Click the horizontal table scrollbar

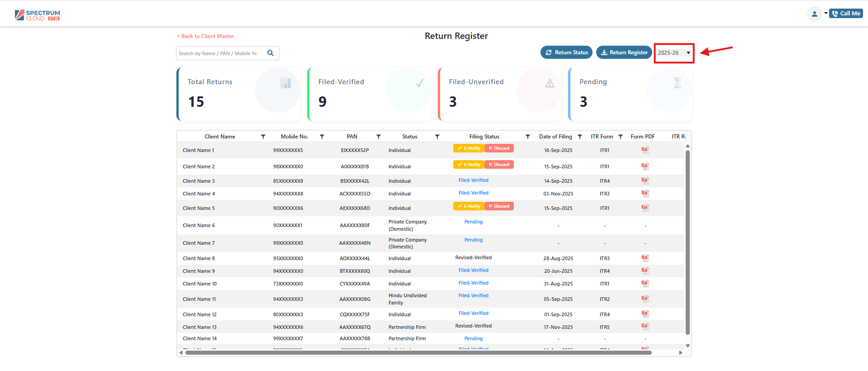[418, 352]
